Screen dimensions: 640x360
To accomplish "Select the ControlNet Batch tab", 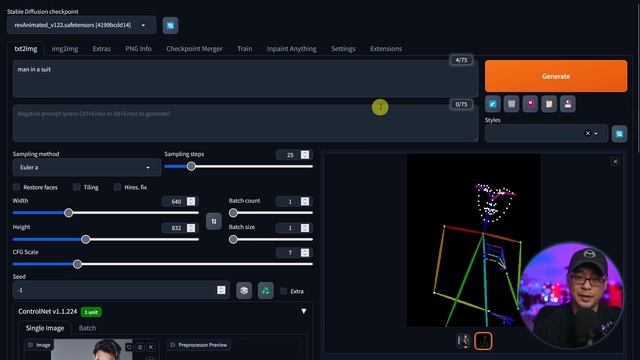I will pos(87,328).
